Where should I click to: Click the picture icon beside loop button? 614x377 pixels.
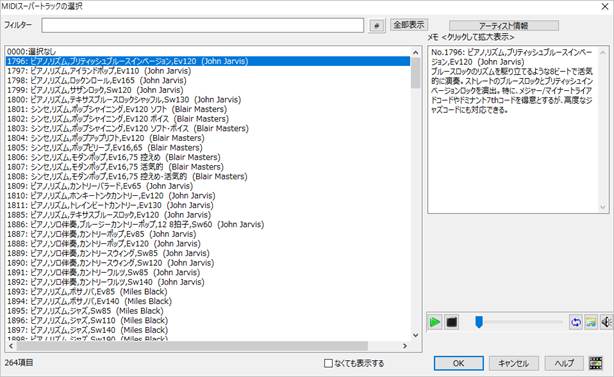click(591, 322)
